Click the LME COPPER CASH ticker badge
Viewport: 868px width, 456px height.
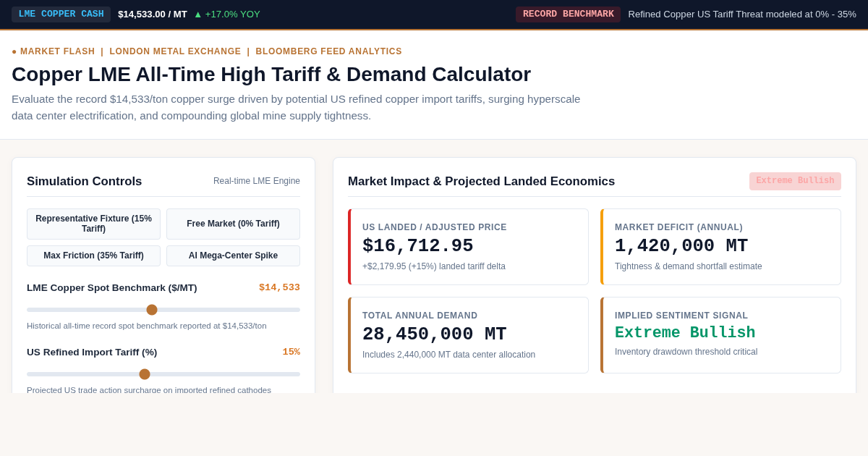click(61, 14)
